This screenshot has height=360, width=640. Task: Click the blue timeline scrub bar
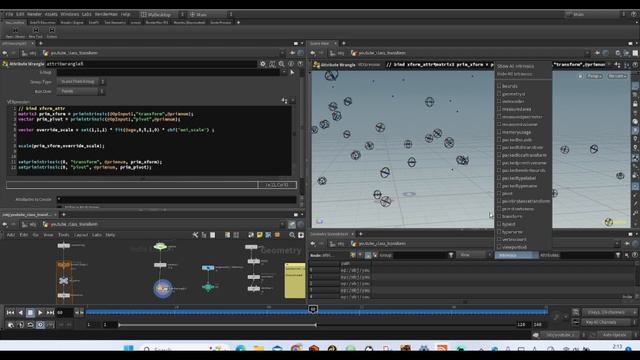click(x=317, y=312)
